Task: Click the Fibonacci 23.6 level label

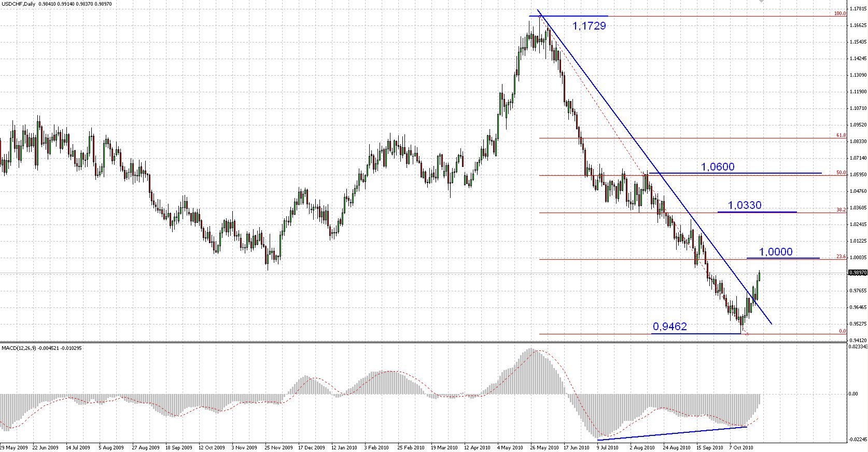Action: pos(841,256)
